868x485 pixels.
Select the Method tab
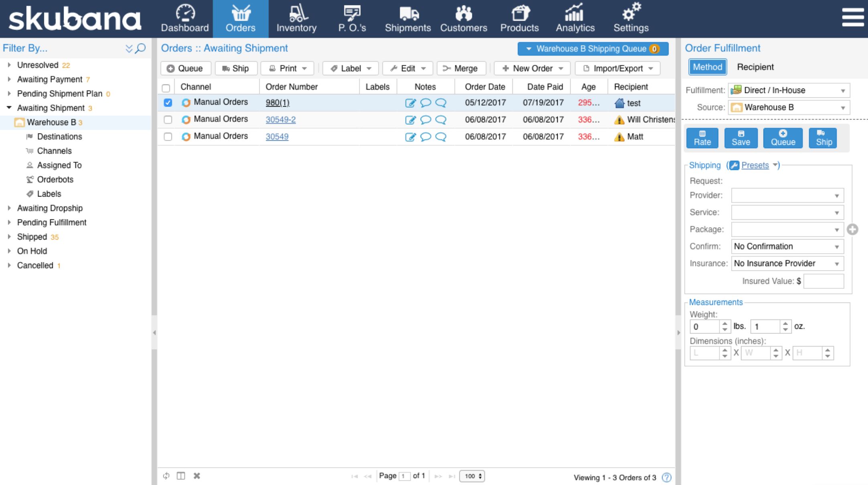[708, 67]
